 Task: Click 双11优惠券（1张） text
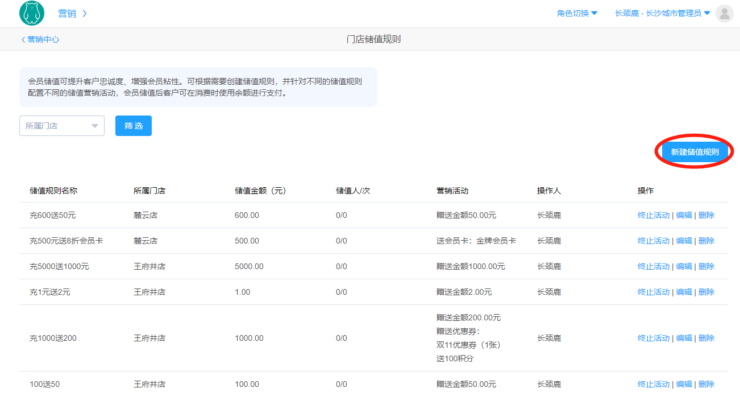coord(468,345)
